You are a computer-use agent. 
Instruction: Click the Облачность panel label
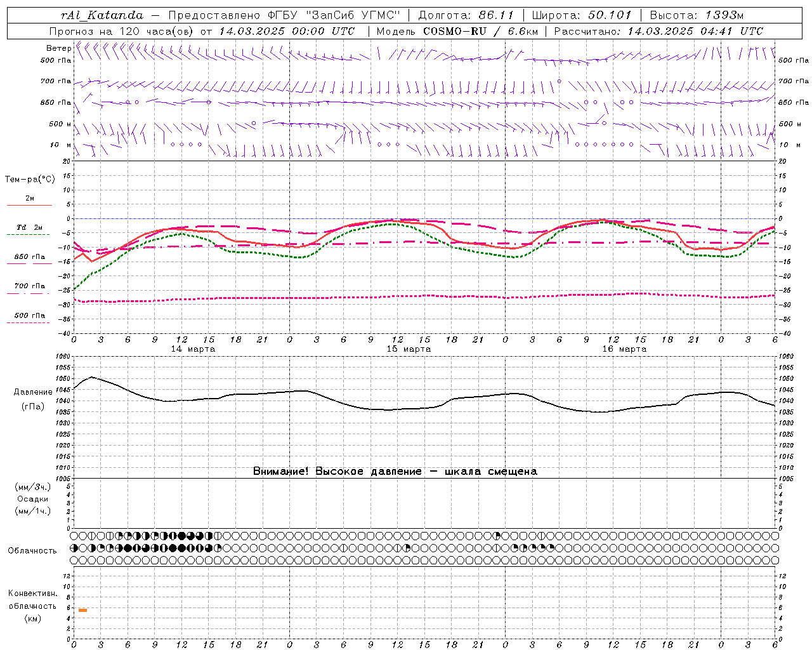pos(32,550)
